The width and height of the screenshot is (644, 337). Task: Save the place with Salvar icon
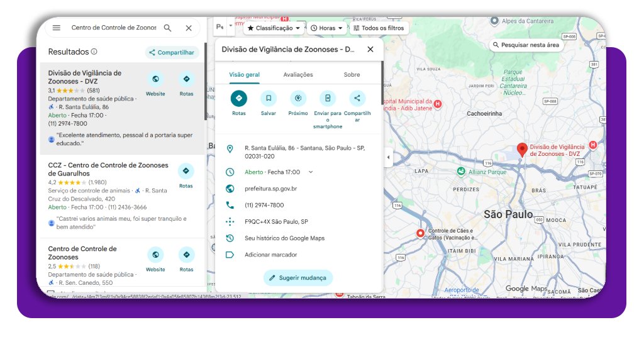click(269, 99)
